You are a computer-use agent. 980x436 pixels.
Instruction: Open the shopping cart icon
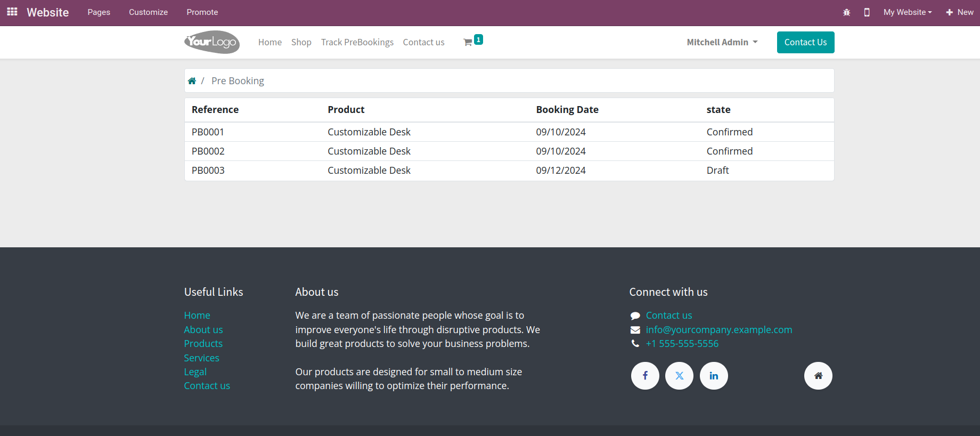tap(468, 42)
